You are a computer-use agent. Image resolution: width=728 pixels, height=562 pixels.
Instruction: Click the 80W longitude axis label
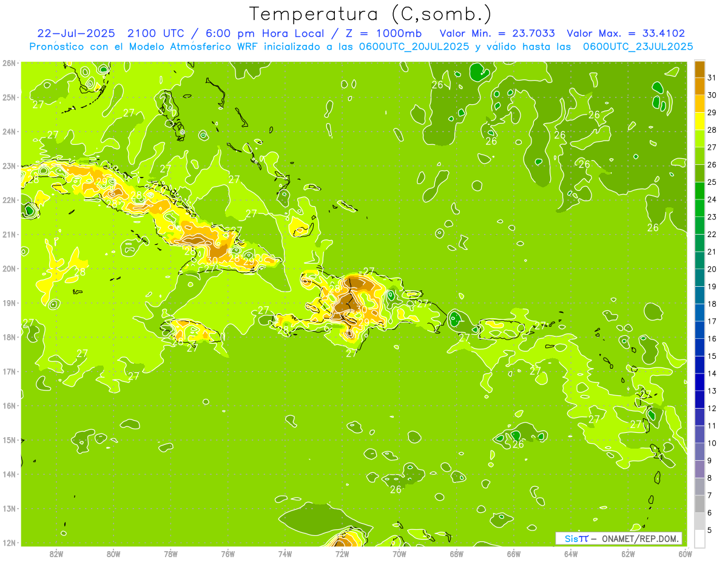pyautogui.click(x=113, y=553)
